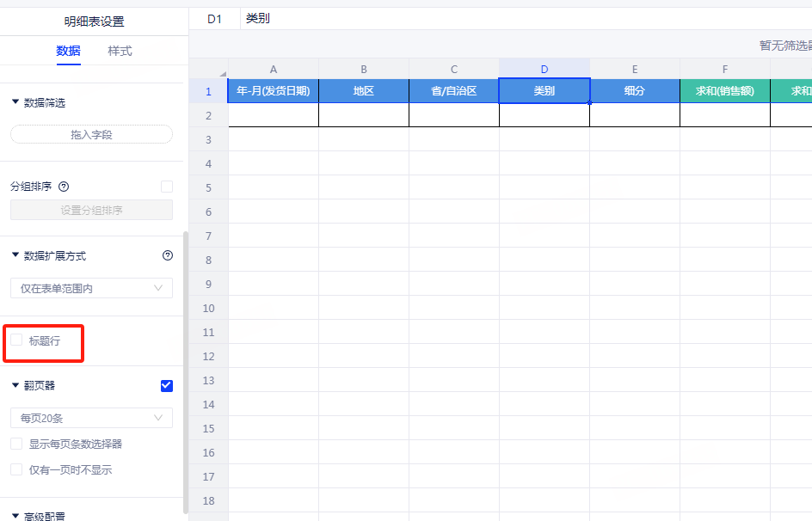Click the select-all corner of the spreadsheet
Screen dimensions: 812x521
[x=208, y=70]
